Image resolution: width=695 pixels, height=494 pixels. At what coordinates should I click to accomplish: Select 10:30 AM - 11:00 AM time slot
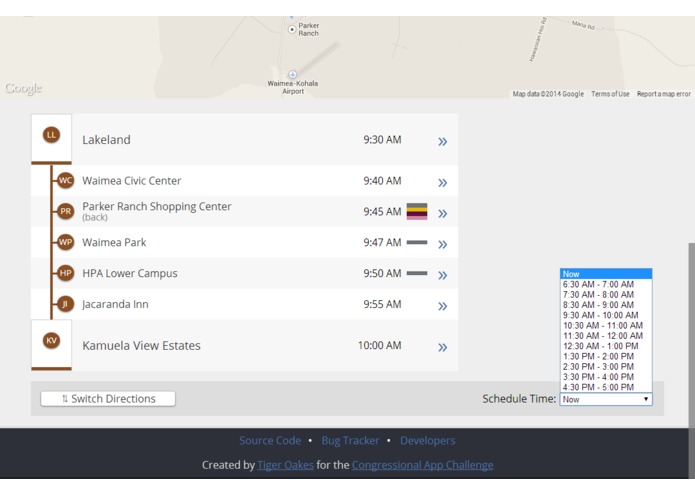pyautogui.click(x=606, y=325)
